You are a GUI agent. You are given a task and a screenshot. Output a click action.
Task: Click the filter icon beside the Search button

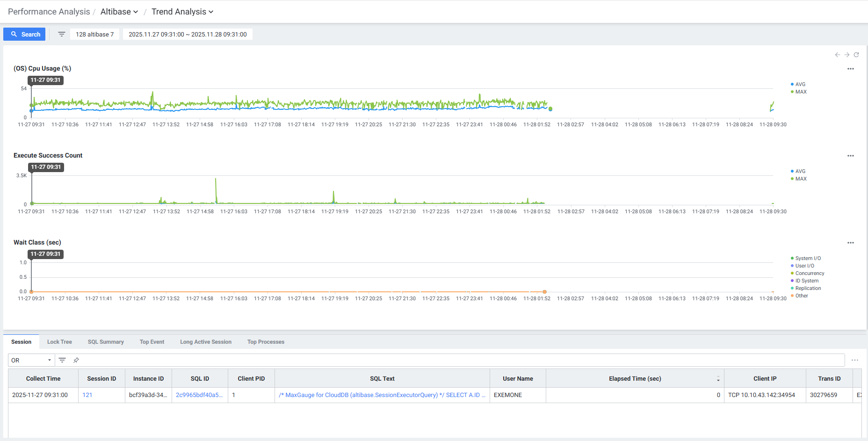coord(61,34)
